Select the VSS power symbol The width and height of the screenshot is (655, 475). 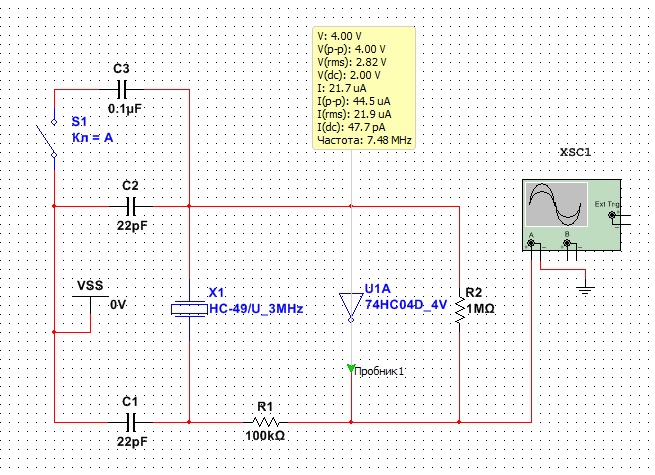tap(90, 304)
